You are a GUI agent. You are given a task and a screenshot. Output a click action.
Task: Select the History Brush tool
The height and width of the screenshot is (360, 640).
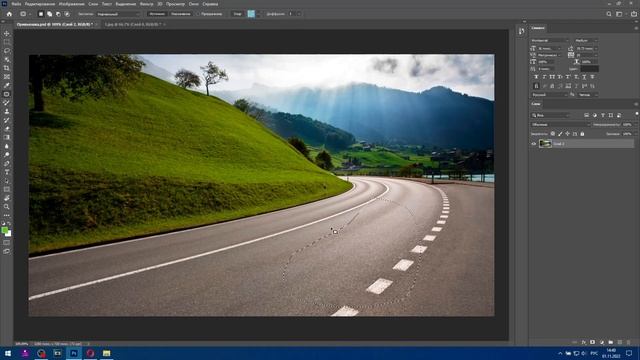(x=7, y=120)
